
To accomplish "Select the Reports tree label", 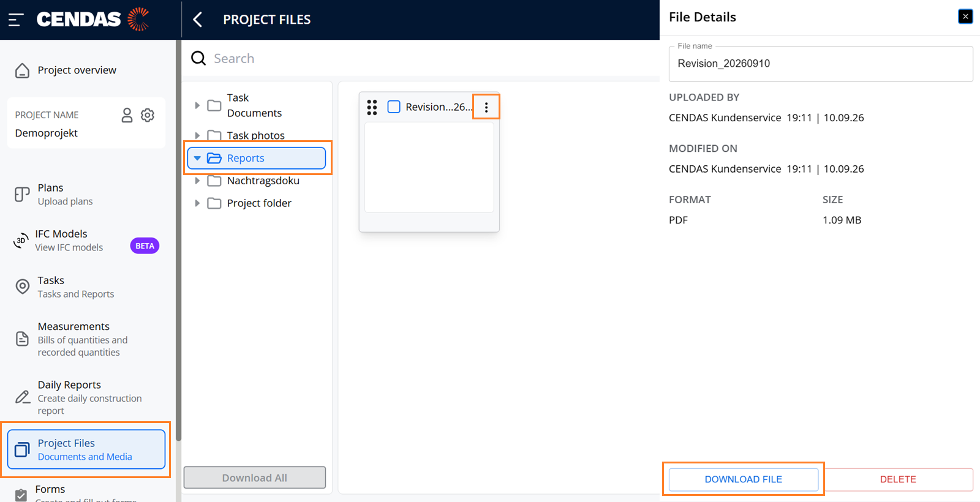I will tap(246, 158).
